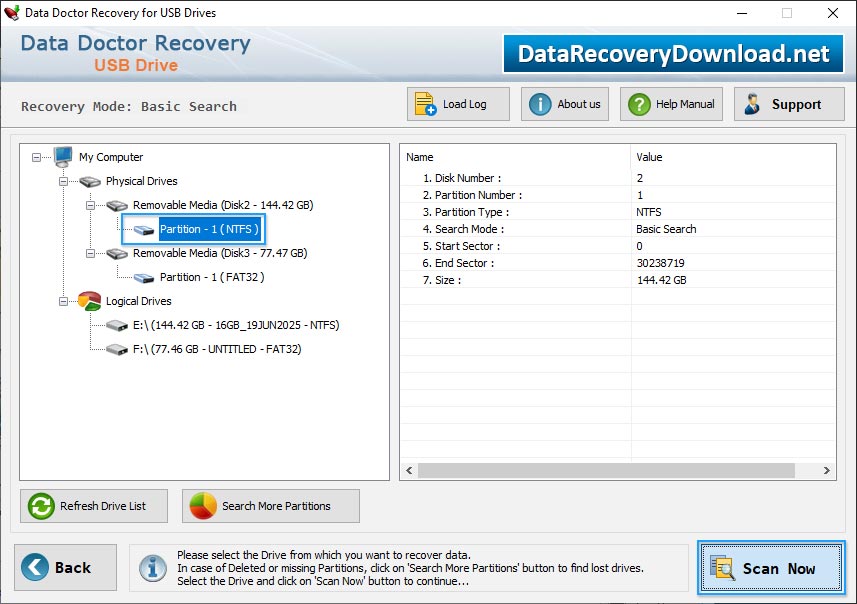Viewport: 857px width, 604px height.
Task: Click the Value column header
Action: tap(733, 157)
